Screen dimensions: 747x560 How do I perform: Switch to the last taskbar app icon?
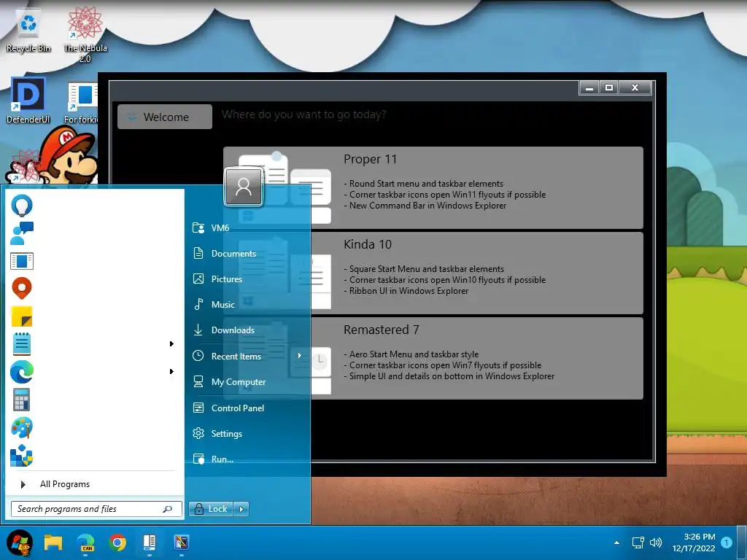(182, 542)
